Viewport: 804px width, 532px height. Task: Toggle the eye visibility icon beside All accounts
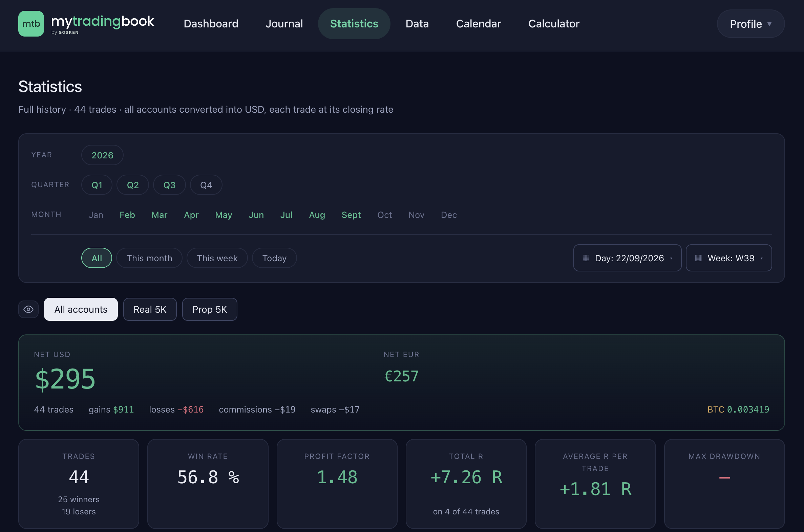(28, 309)
